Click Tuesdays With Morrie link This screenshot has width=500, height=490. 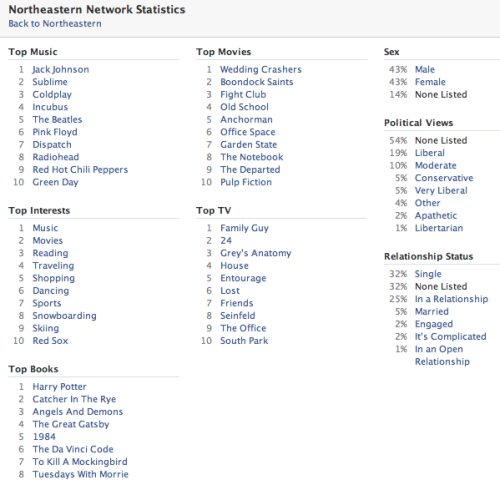[80, 474]
